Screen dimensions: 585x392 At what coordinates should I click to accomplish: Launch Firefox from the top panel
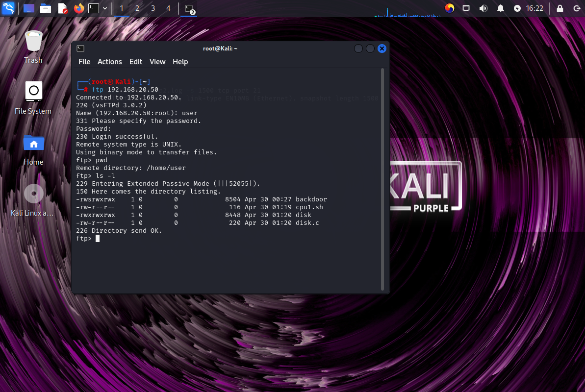[79, 8]
